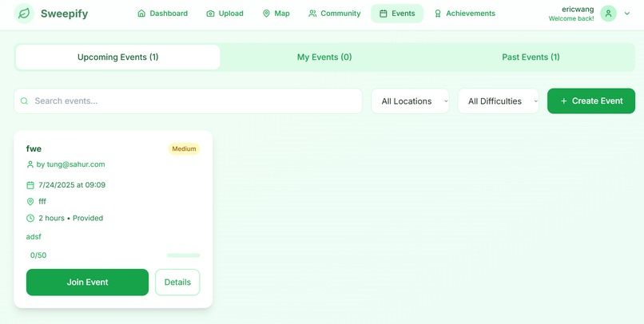Click the Achievements ribbon icon
This screenshot has height=324, width=644.
438,14
